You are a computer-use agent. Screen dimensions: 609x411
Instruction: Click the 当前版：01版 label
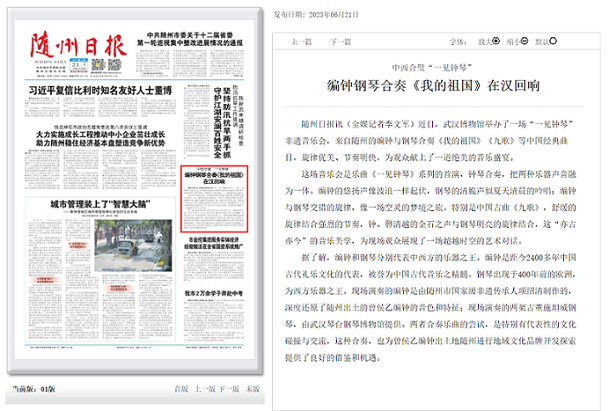tap(34, 389)
